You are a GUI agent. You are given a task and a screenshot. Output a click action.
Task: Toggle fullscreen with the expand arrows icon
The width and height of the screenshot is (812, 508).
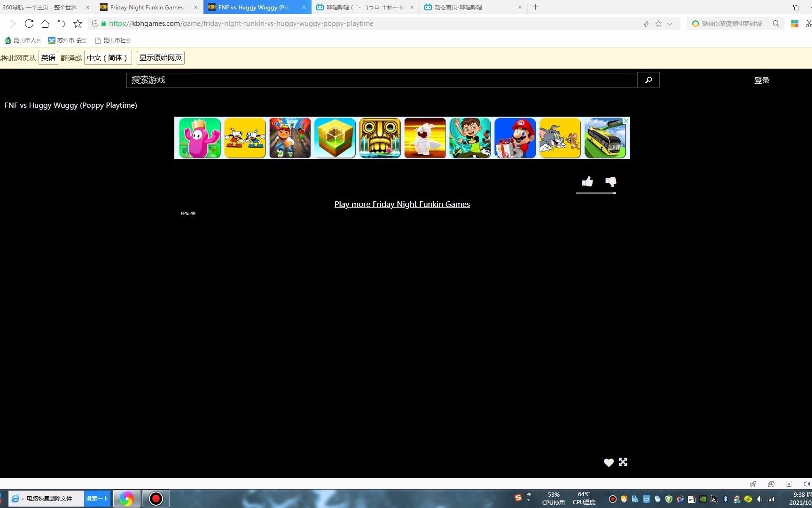623,462
